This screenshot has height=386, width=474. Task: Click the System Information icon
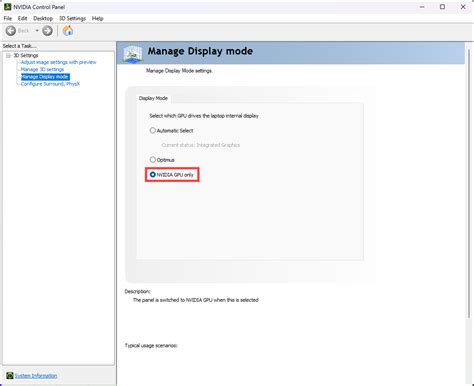coord(10,376)
